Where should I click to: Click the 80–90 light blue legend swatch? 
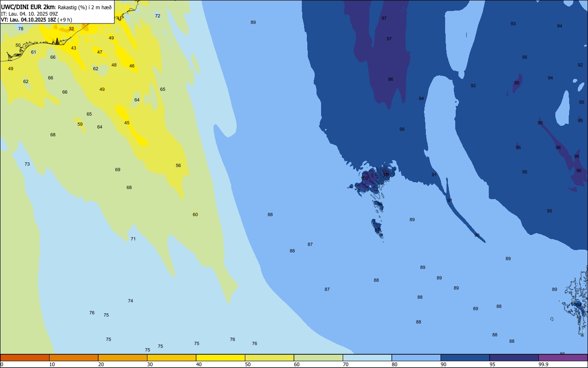pyautogui.click(x=416, y=357)
